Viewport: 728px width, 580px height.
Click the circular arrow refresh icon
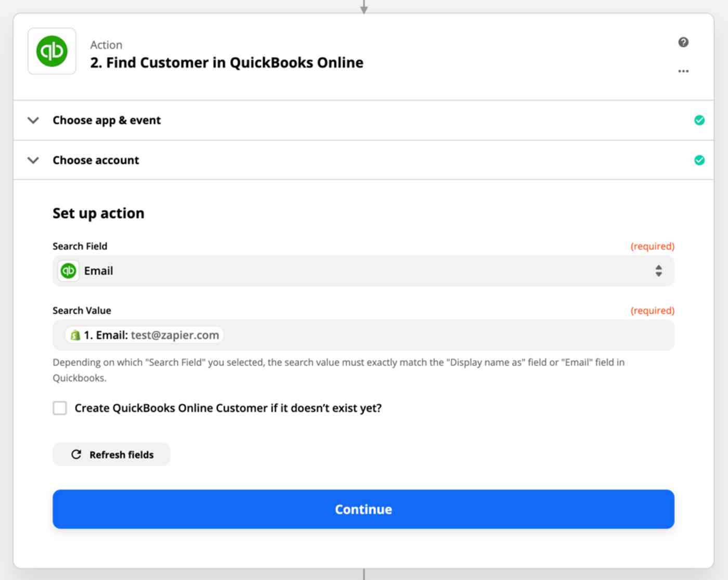click(76, 455)
